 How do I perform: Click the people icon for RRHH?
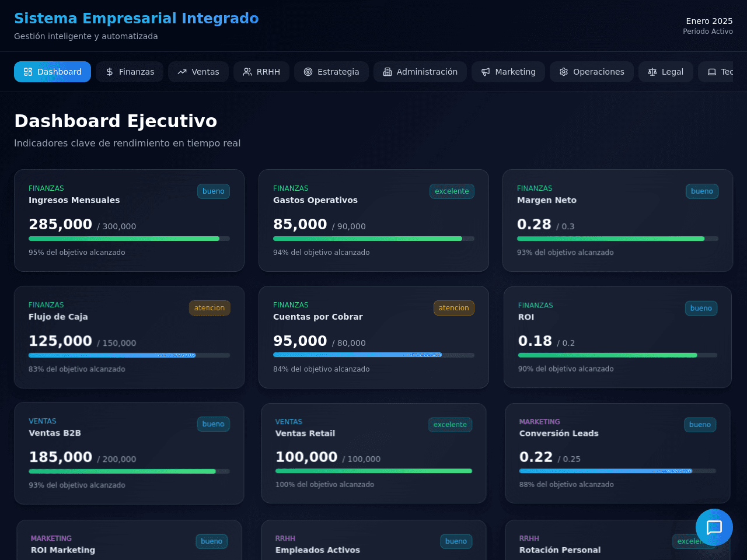coord(247,72)
